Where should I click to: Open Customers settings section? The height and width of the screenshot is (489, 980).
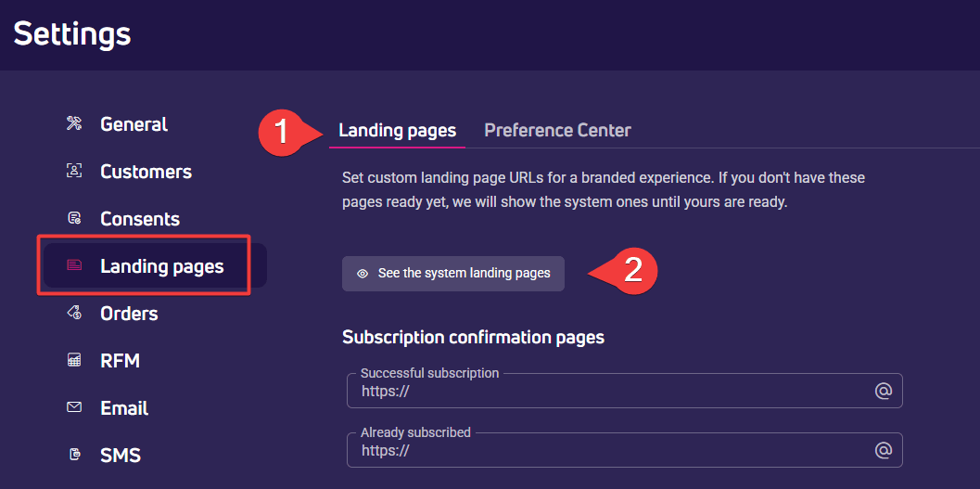146,172
